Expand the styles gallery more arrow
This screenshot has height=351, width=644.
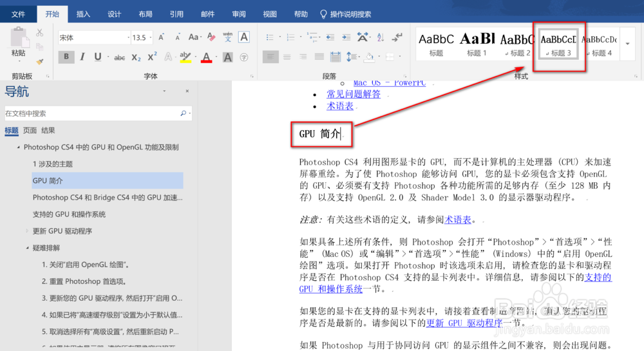[627, 44]
